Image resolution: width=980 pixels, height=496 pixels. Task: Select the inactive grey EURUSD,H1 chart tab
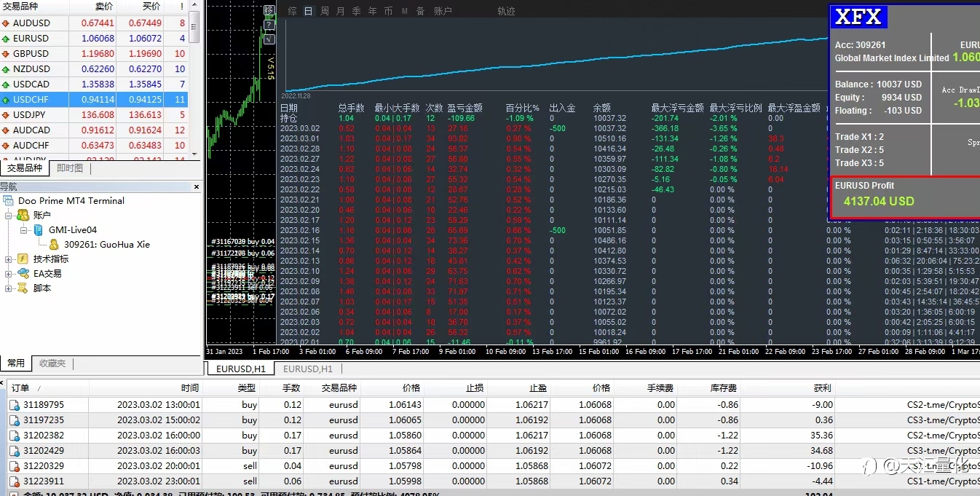(308, 369)
